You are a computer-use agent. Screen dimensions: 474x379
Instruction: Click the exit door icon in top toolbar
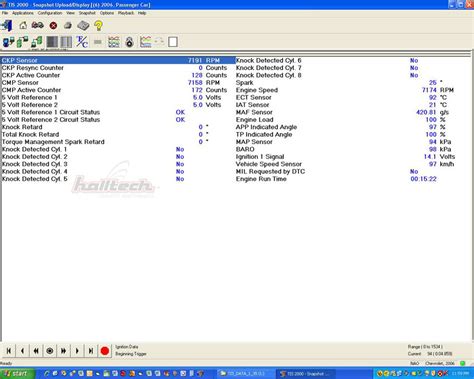click(x=6, y=25)
